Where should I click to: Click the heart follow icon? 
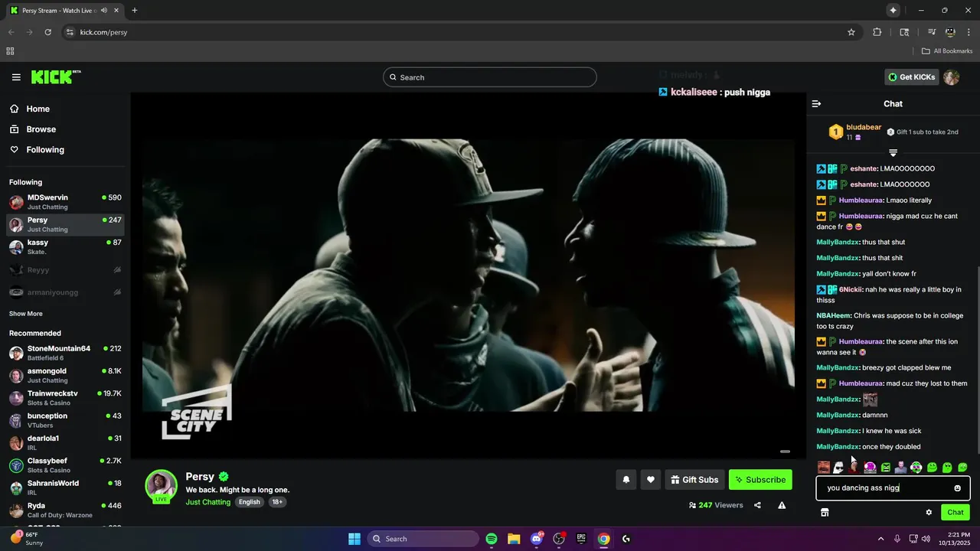tap(650, 480)
